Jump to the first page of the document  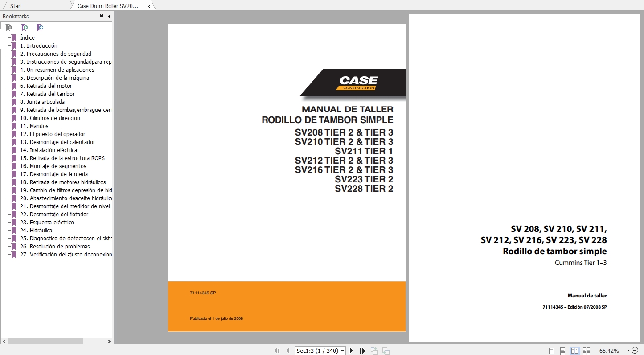point(277,351)
